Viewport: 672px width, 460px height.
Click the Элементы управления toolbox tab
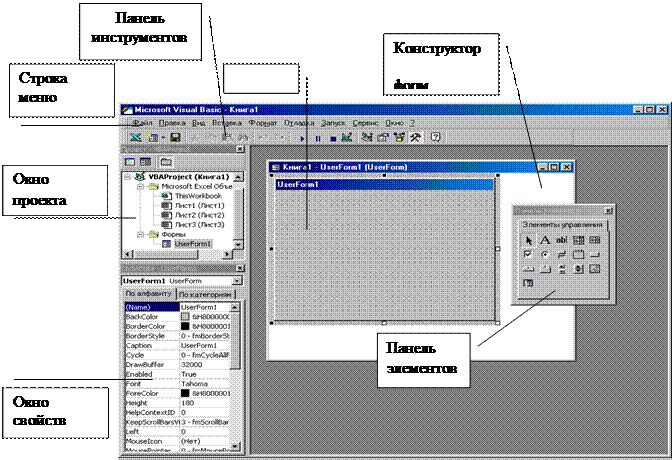point(562,225)
